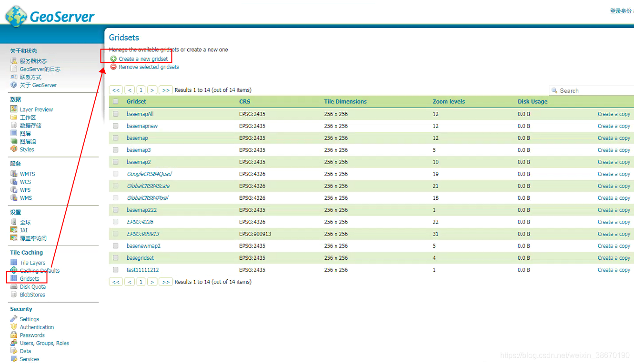Sort table by Zoom levels column header
This screenshot has width=634, height=364.
coord(448,101)
